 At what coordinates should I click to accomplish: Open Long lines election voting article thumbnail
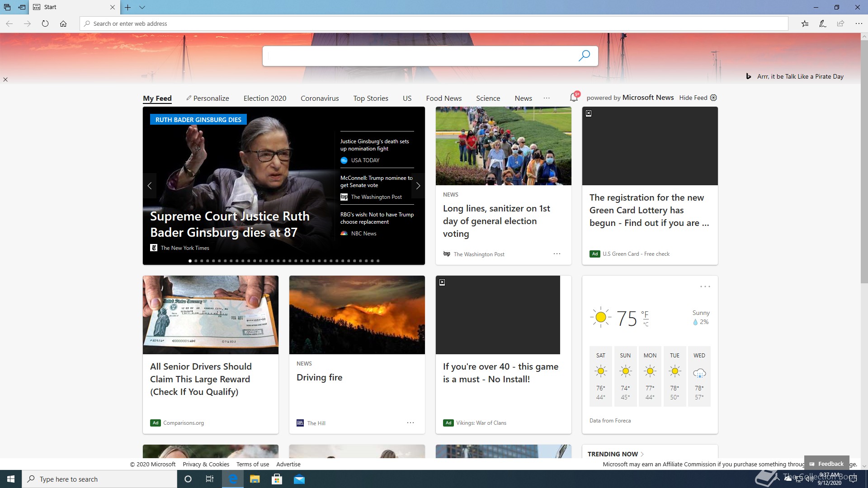(503, 146)
